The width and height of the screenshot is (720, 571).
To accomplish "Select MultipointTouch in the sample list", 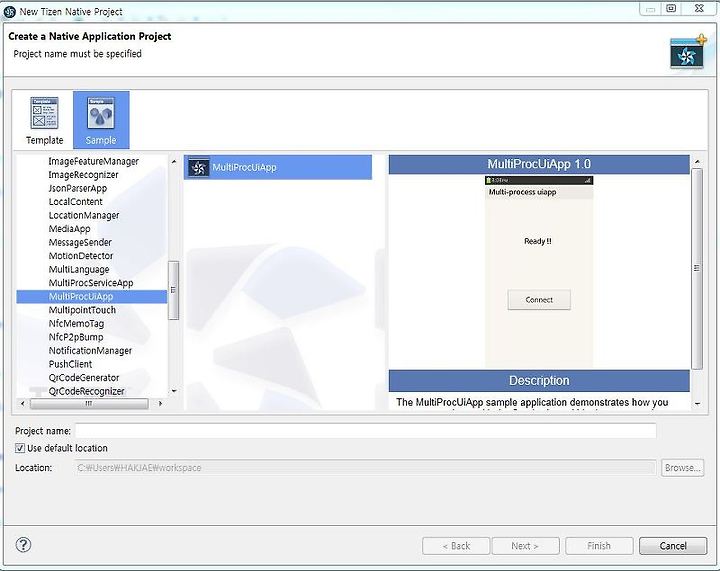I will (x=82, y=310).
